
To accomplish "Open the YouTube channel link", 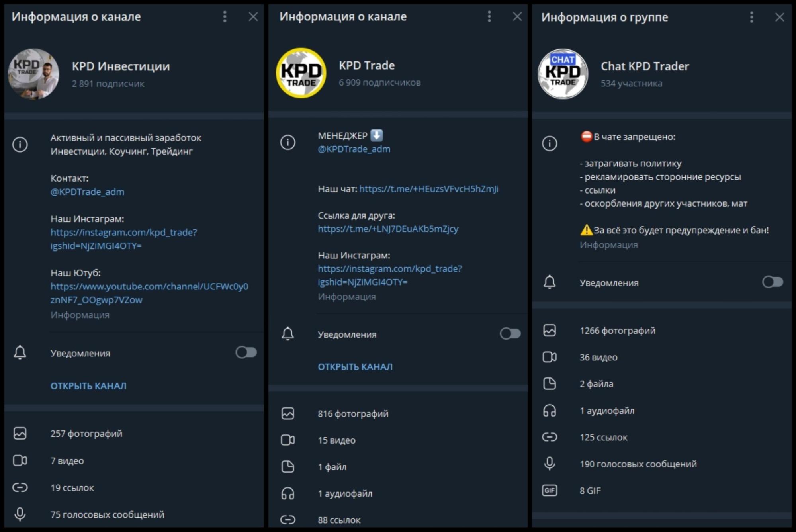I will pos(149,293).
